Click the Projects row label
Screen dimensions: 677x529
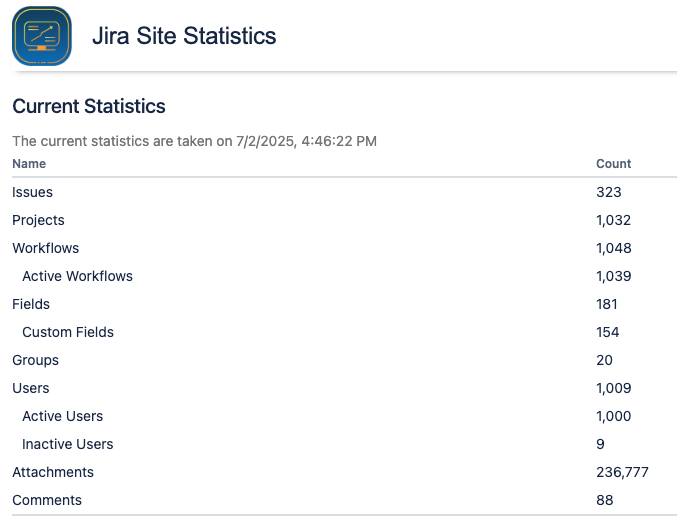(x=38, y=220)
